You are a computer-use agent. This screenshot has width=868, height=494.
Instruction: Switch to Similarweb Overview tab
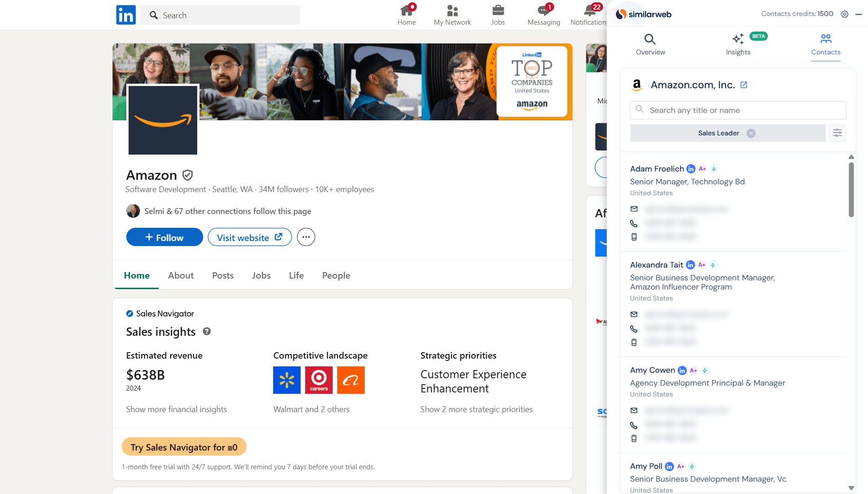(650, 45)
